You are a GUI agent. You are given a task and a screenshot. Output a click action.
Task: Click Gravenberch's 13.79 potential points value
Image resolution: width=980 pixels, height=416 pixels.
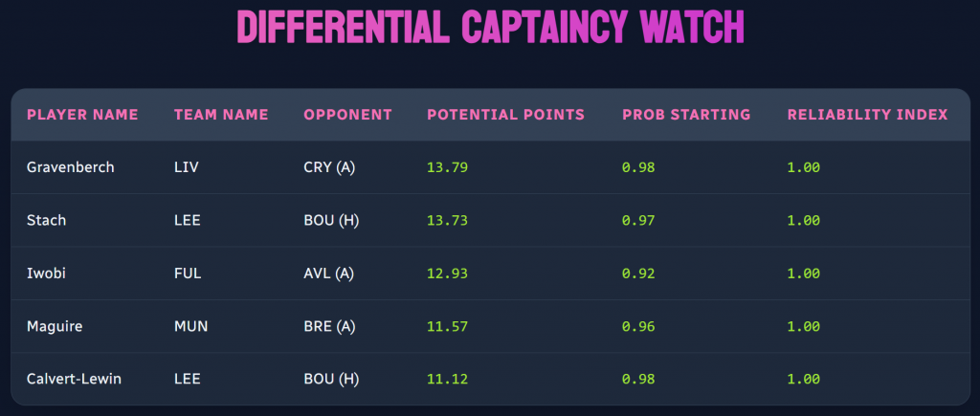click(447, 167)
